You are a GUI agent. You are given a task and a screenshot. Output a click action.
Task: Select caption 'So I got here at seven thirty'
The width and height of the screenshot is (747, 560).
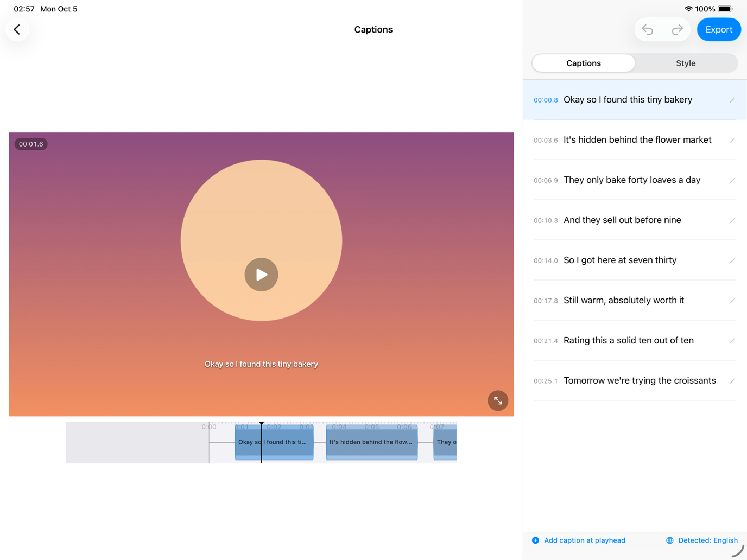coord(635,260)
